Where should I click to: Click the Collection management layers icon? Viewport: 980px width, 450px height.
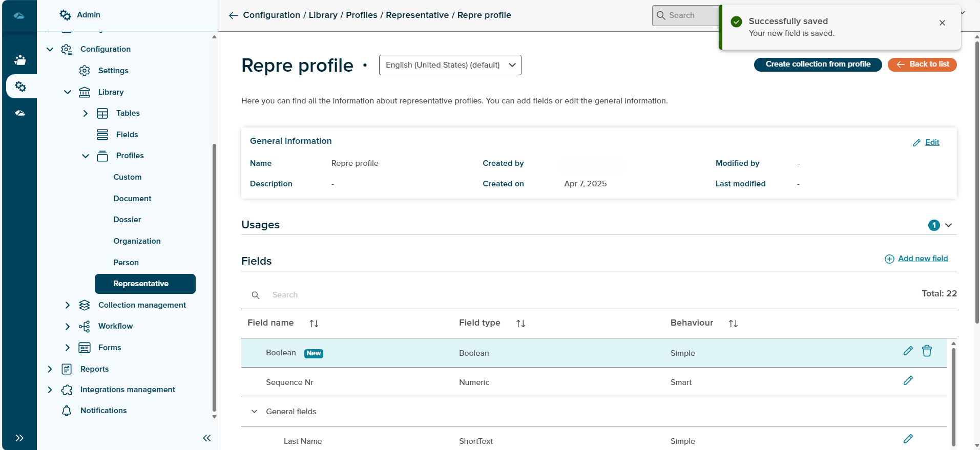coord(85,305)
